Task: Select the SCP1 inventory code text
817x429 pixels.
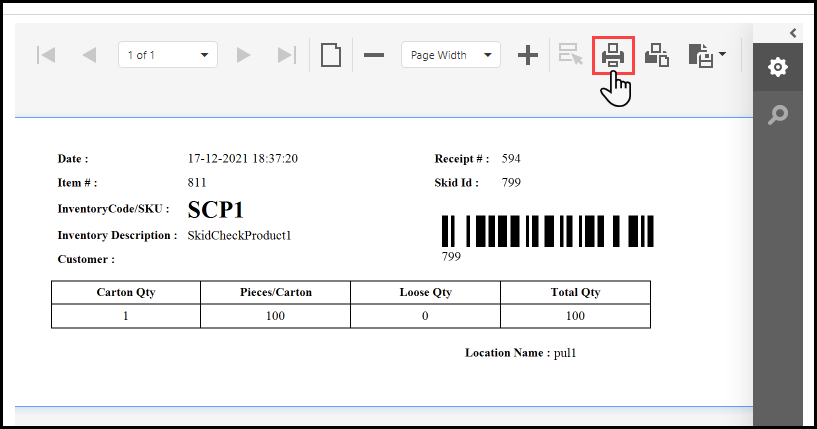Action: point(216,210)
